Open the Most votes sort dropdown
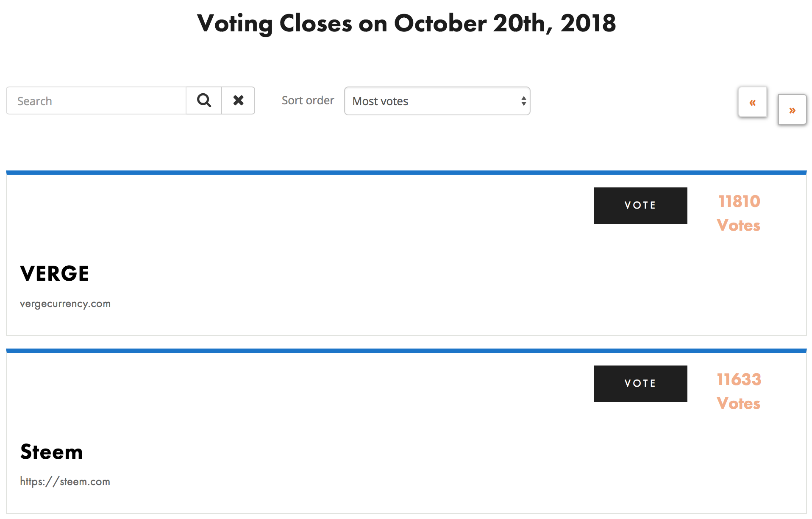 [x=437, y=101]
